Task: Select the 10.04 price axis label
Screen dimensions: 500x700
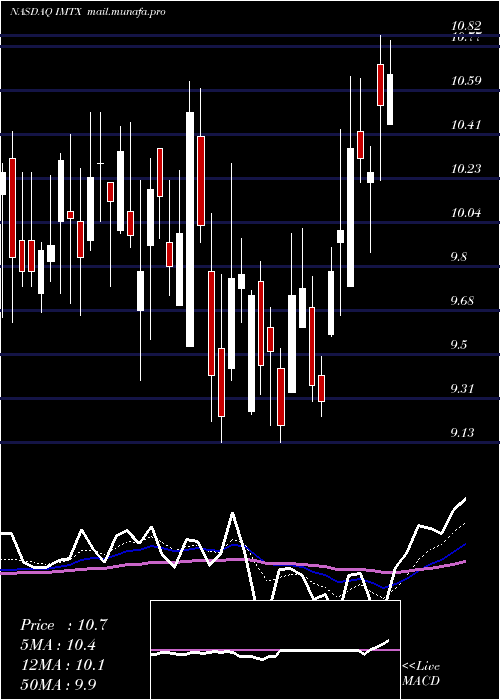Action: click(x=466, y=213)
